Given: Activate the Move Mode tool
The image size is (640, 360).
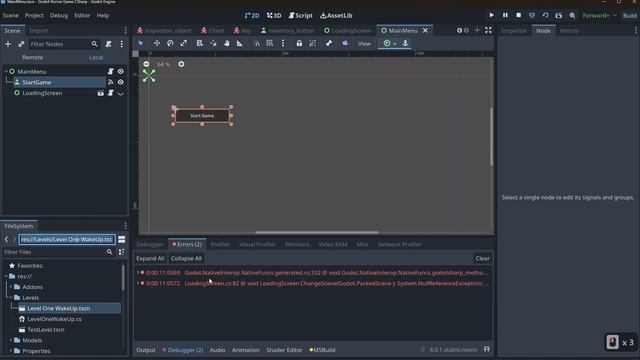Looking at the screenshot, I should tap(157, 43).
